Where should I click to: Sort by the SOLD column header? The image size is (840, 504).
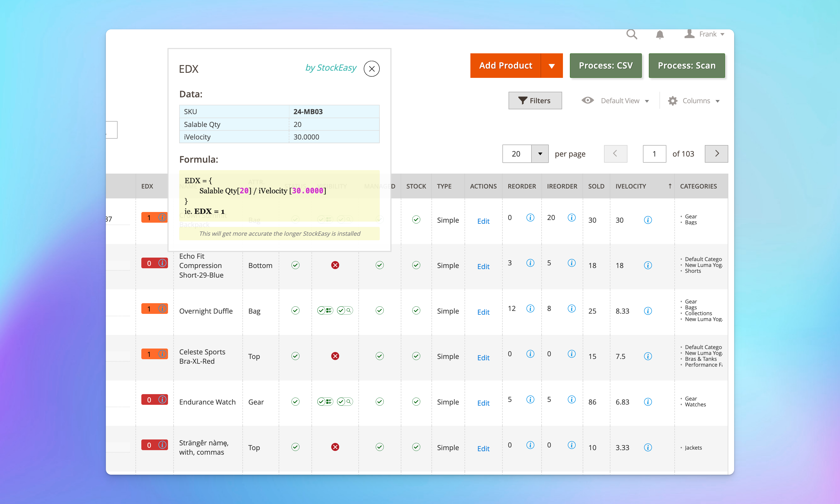click(596, 186)
